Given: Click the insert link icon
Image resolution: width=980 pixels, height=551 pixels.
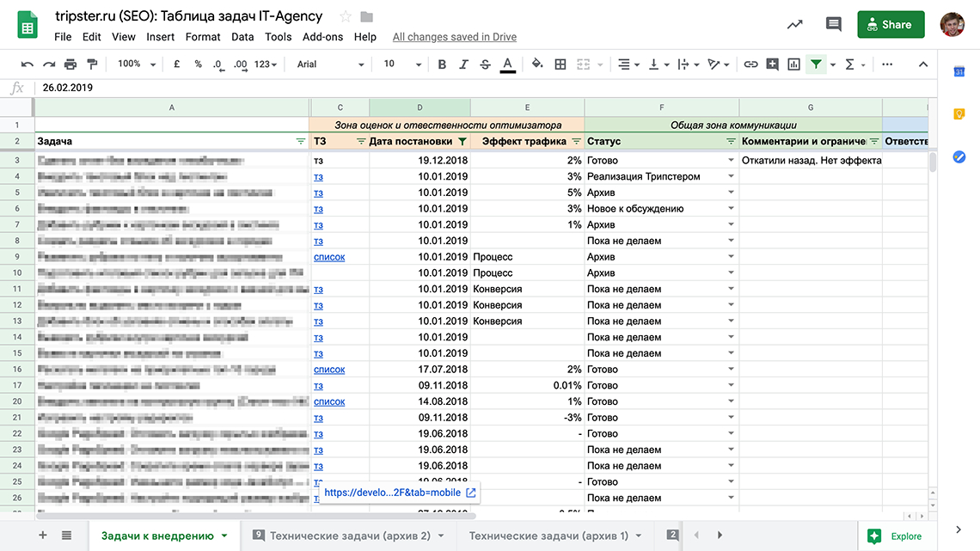Looking at the screenshot, I should point(750,64).
